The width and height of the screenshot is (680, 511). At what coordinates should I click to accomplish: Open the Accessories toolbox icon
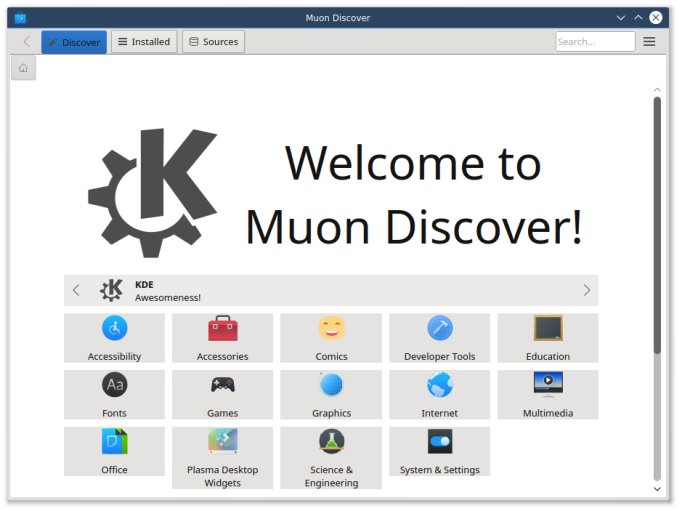[222, 328]
